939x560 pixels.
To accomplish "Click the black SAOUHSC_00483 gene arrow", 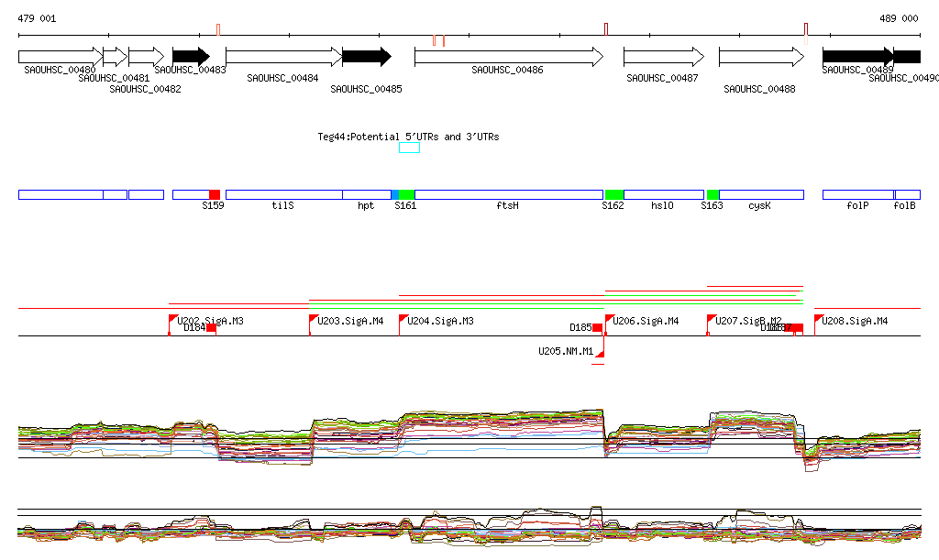I will tap(191, 57).
